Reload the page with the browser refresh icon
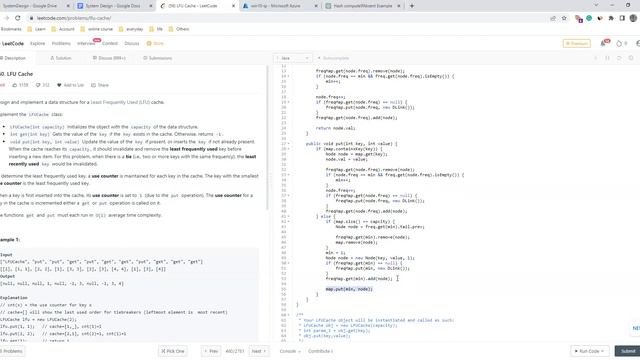 coord(18,18)
